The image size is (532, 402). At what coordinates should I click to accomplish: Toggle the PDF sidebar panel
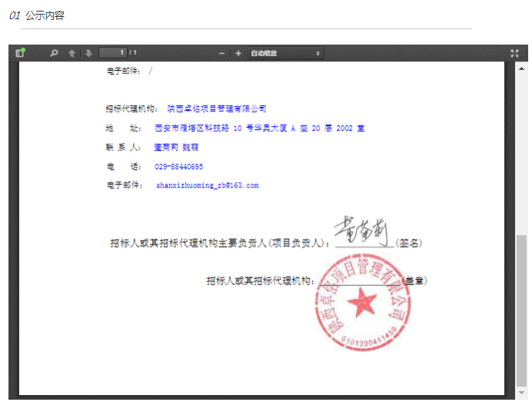20,53
